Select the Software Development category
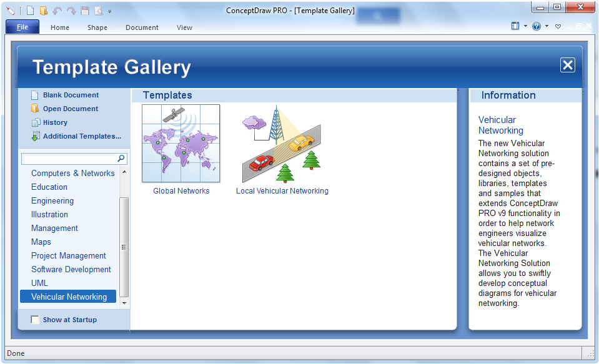This screenshot has height=364, width=599. (x=71, y=269)
